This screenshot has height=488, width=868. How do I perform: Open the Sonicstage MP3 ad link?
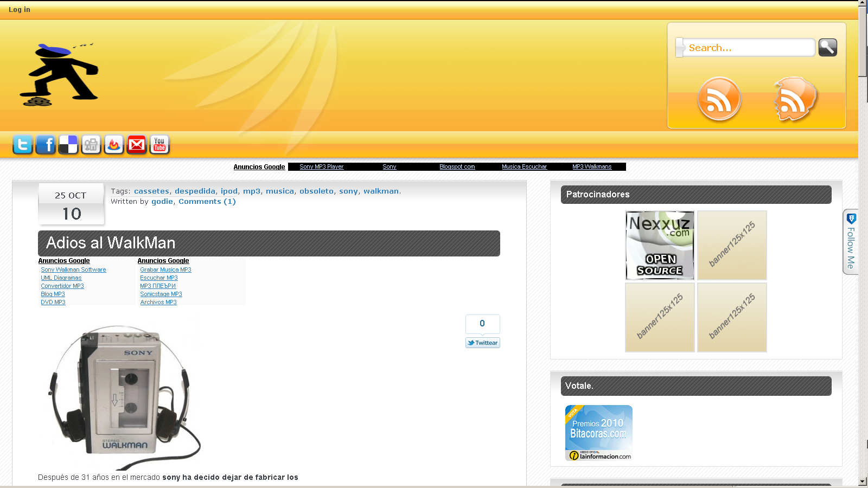[161, 294]
